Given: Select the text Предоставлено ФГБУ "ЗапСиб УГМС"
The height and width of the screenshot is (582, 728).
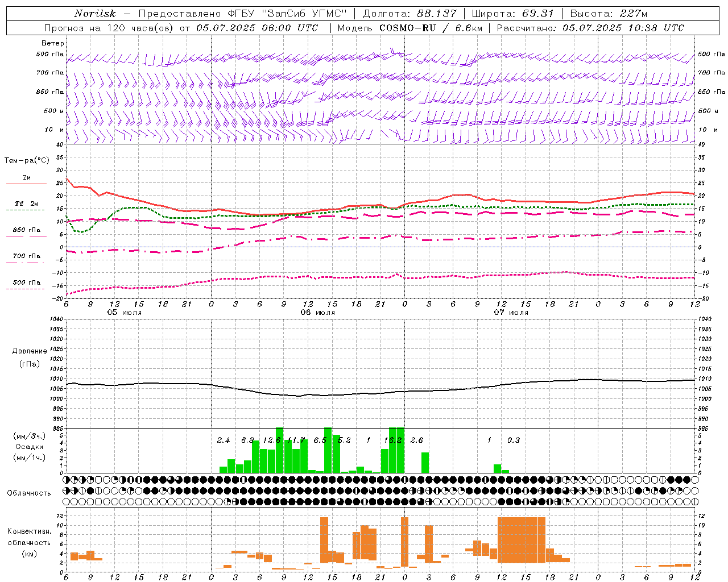Looking at the screenshot, I should click(x=242, y=14).
